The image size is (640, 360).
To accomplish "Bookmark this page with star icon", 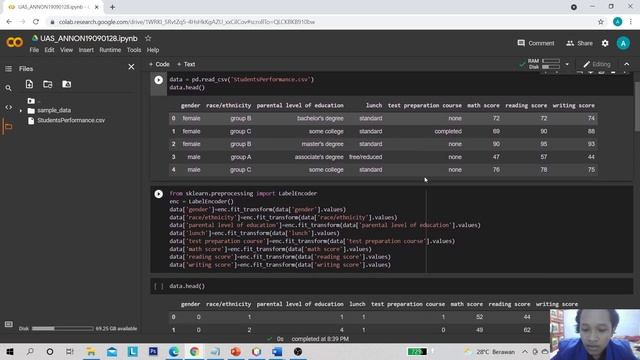I will [x=600, y=22].
